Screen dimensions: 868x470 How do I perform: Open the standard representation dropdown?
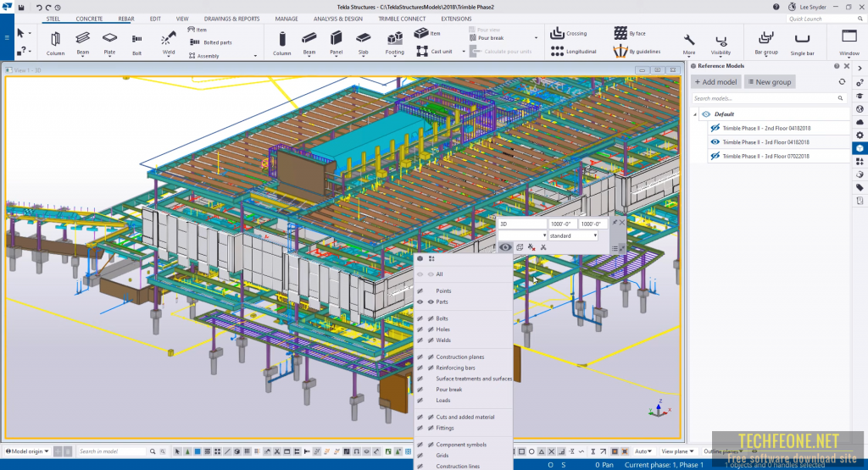click(573, 235)
